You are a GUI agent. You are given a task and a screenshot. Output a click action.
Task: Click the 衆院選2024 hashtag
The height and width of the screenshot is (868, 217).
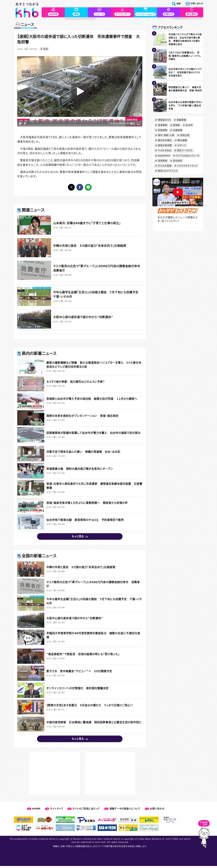pos(163,120)
